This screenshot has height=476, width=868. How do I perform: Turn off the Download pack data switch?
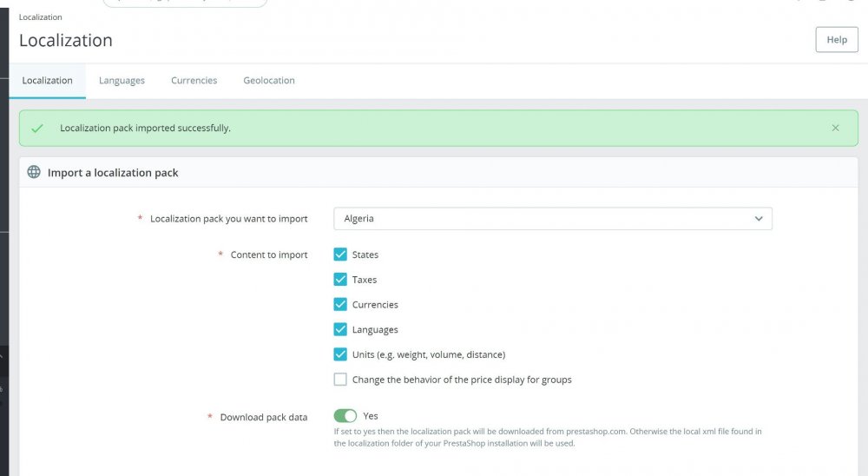pos(345,416)
